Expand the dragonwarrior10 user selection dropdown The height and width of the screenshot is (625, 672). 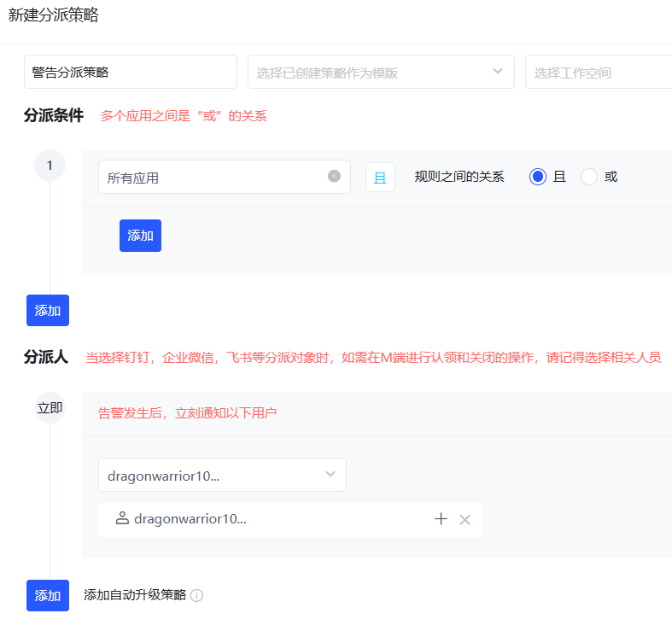[222, 475]
